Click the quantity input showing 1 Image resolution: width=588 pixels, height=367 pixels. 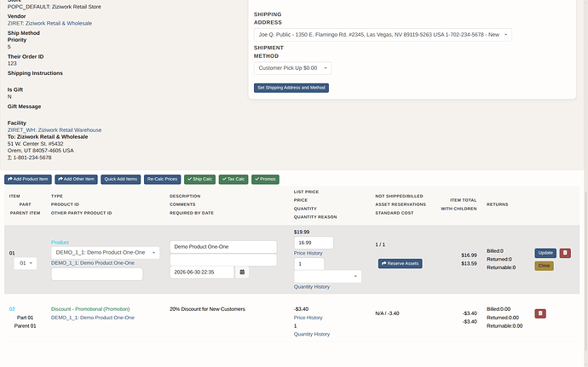(309, 264)
